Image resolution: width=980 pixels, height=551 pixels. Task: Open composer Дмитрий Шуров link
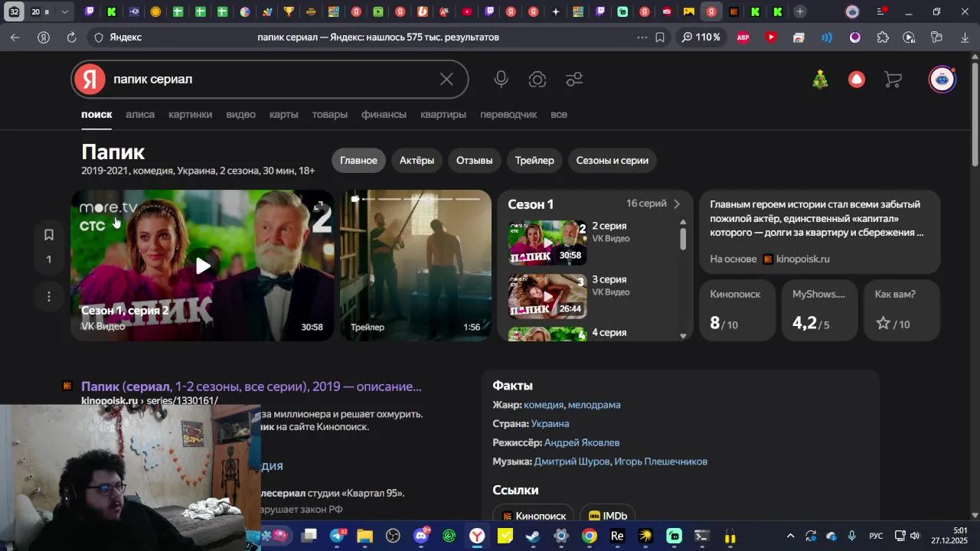[x=572, y=461]
